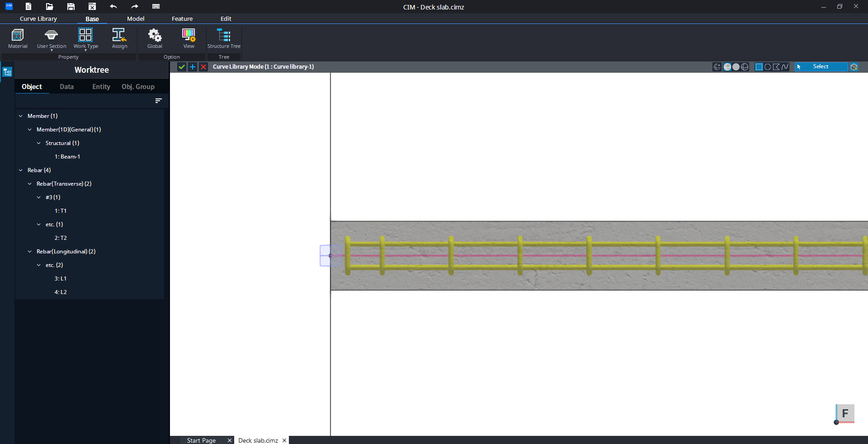Select tree item 1: Beam-1
Viewport: 868px width, 444px height.
tap(67, 157)
